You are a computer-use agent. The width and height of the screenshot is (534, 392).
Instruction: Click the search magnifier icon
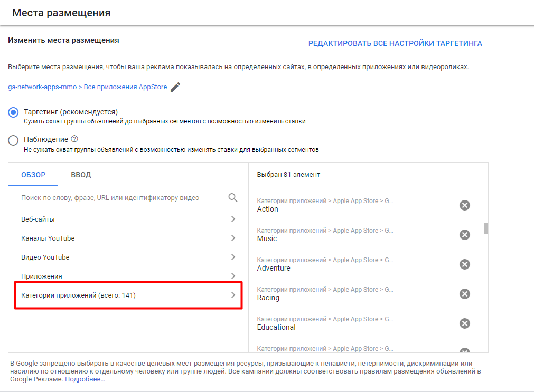[x=233, y=198]
